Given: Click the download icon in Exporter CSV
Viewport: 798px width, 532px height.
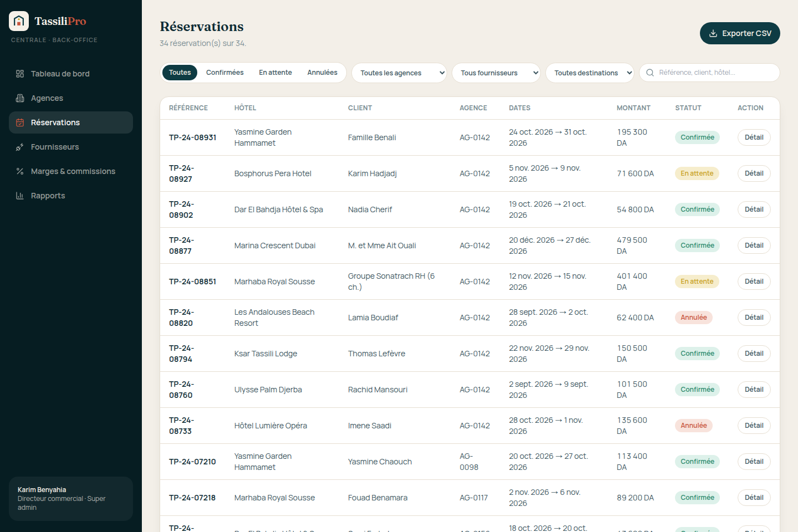Looking at the screenshot, I should [x=713, y=33].
